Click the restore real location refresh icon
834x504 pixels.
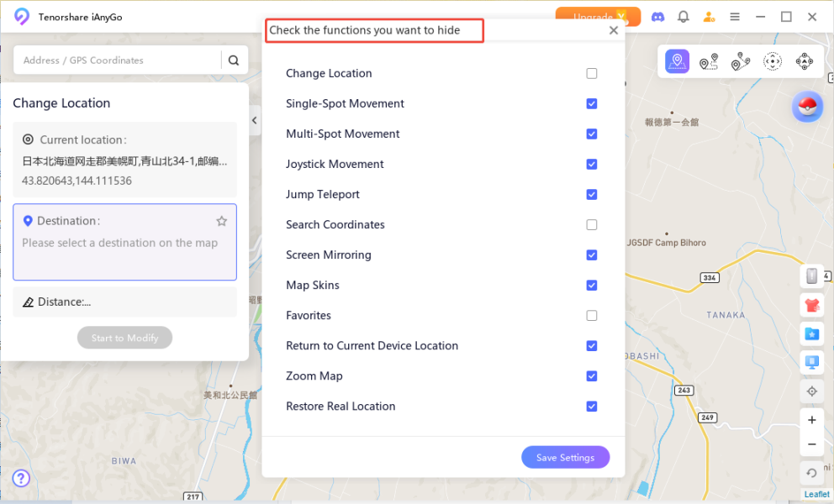tap(811, 473)
